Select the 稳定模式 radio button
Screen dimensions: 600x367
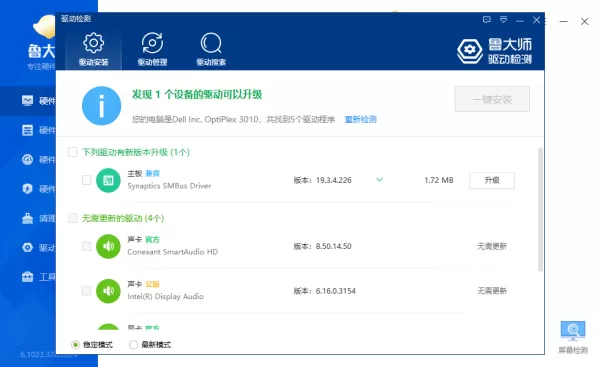coord(75,345)
